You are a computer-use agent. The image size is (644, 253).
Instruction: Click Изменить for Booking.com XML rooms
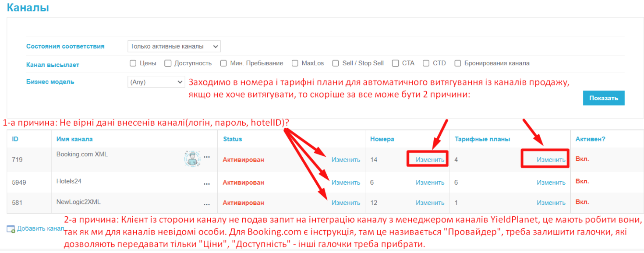click(430, 160)
